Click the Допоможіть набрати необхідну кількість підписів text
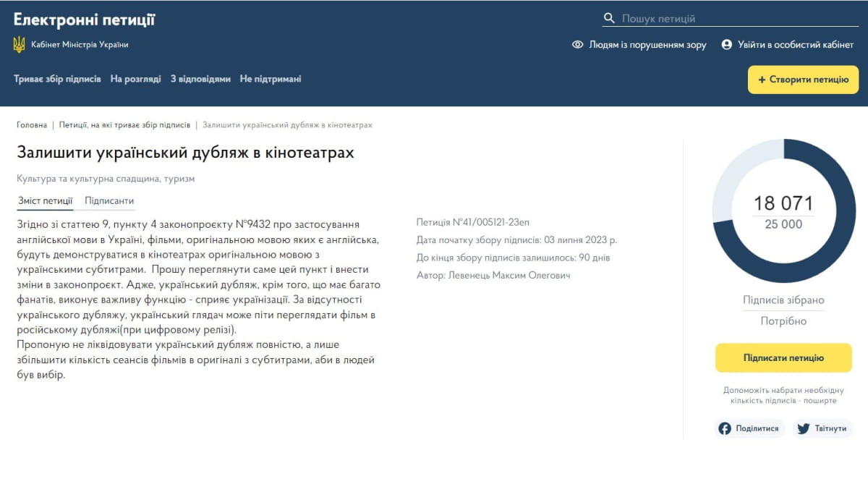 783,395
